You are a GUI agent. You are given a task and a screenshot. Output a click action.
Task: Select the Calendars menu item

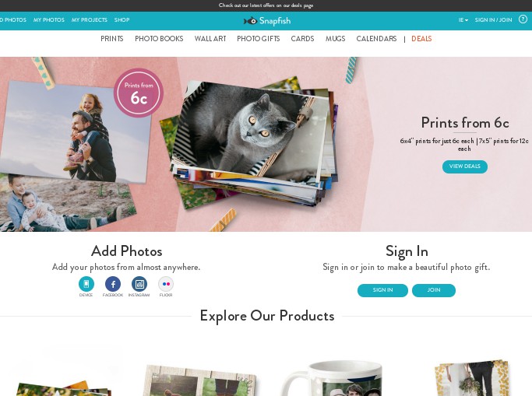(376, 39)
